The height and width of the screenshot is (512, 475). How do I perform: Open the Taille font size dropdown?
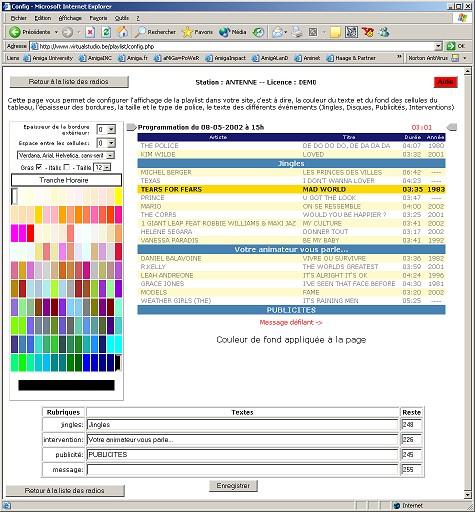tap(102, 167)
